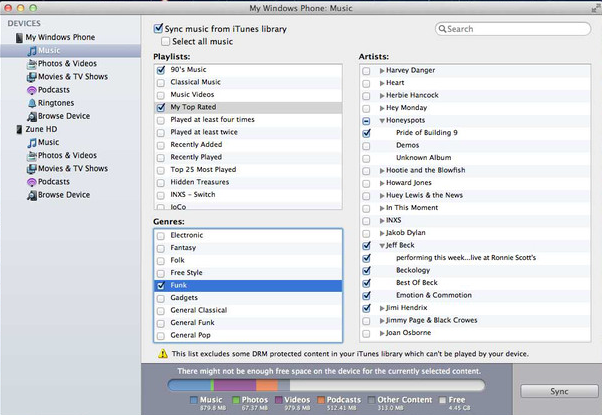602x415 pixels.
Task: Disable Sync music from iTunes library
Action: [161, 30]
